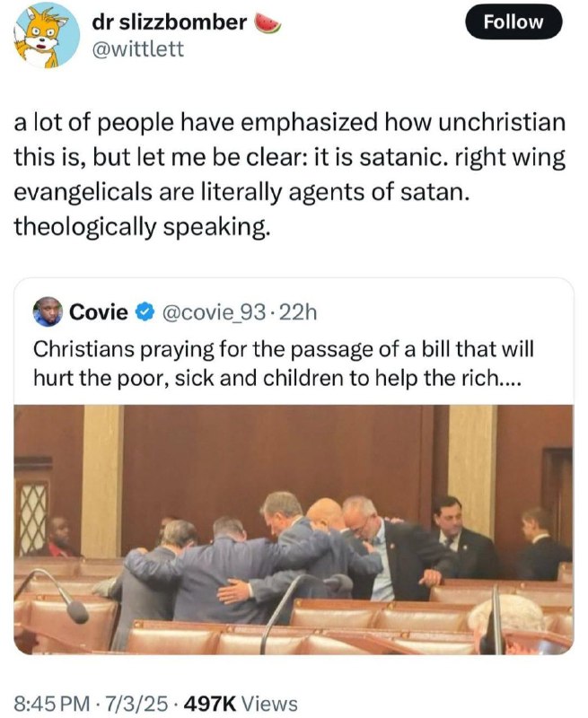Open the quoted tweet text about Christians praying
Screen dimensions: 588x718
click(x=284, y=363)
